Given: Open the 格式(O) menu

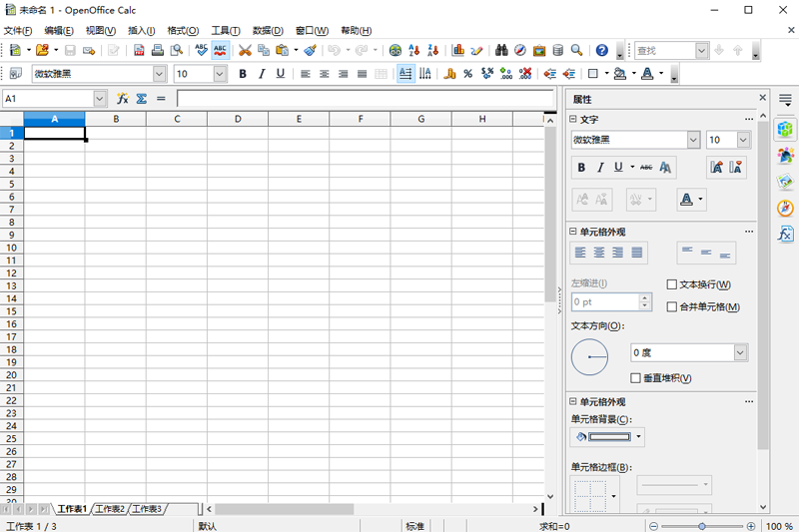Looking at the screenshot, I should point(183,31).
